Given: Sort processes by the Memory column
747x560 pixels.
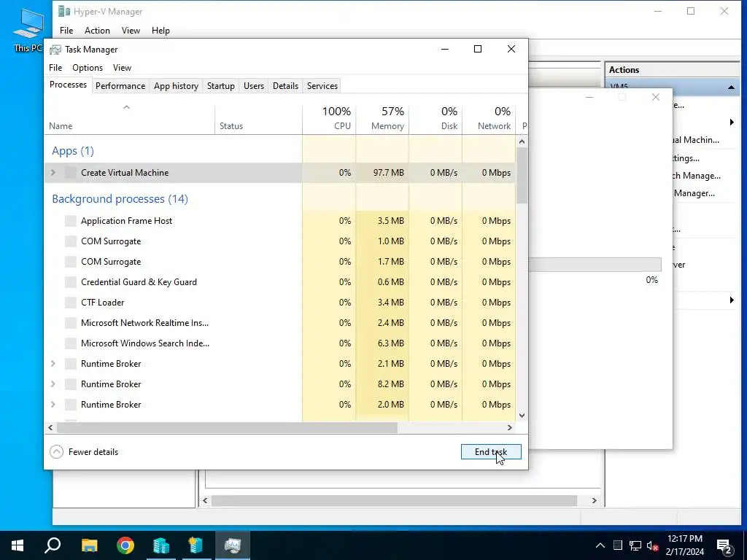Looking at the screenshot, I should (x=382, y=118).
